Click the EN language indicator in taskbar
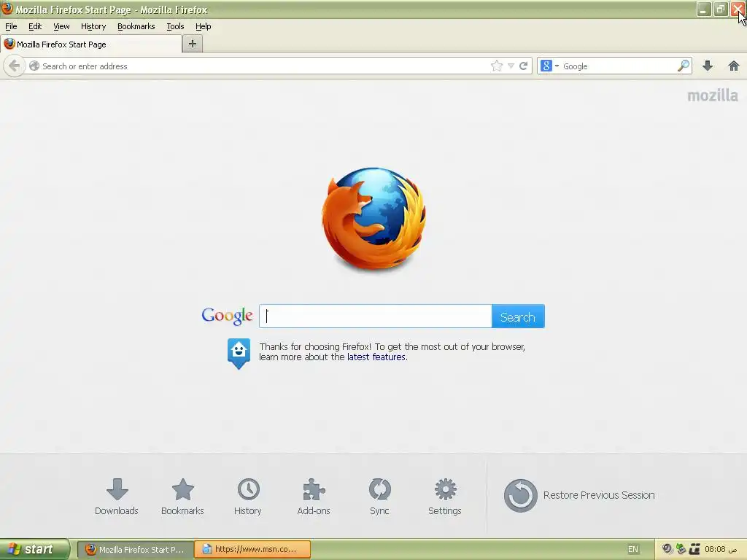This screenshot has width=747, height=560. pyautogui.click(x=632, y=550)
